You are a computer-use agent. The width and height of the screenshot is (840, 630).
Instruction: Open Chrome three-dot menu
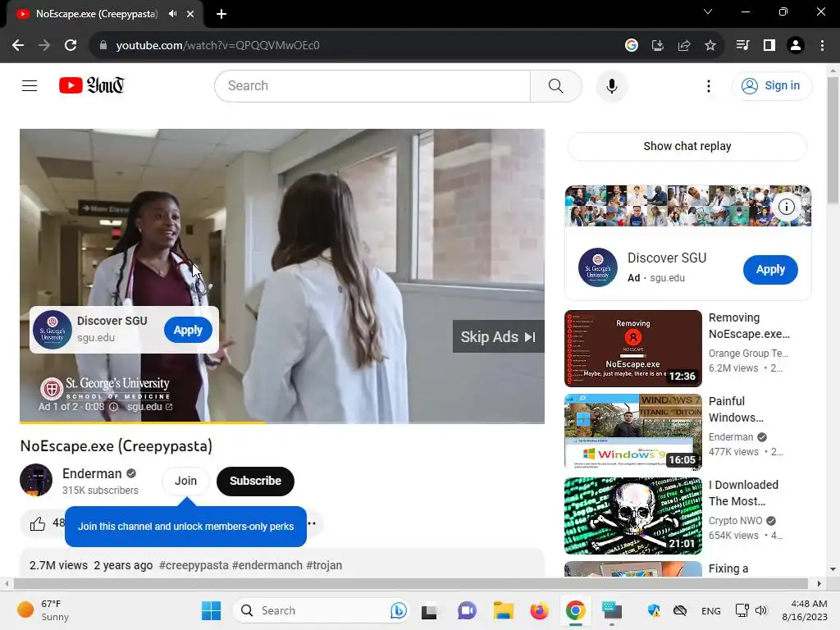822,46
